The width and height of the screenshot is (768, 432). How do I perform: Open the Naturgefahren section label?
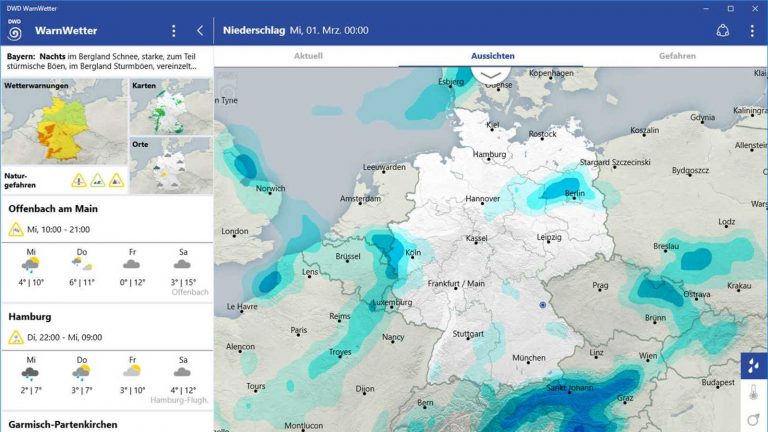tap(20, 180)
